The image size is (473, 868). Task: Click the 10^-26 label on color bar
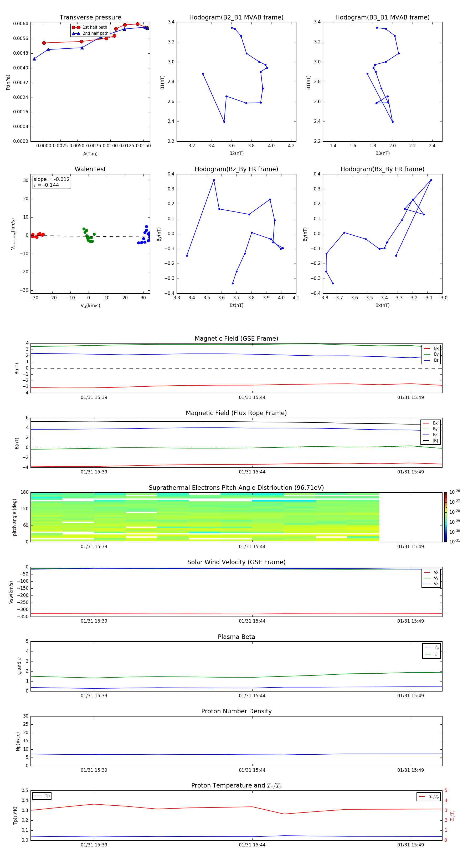click(455, 492)
